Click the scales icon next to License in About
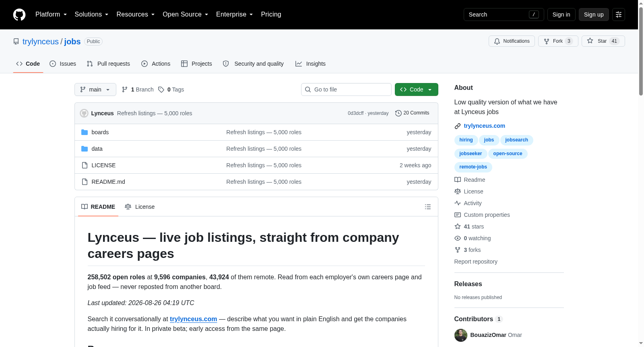Viewport: 644px width, 347px height. [x=458, y=191]
